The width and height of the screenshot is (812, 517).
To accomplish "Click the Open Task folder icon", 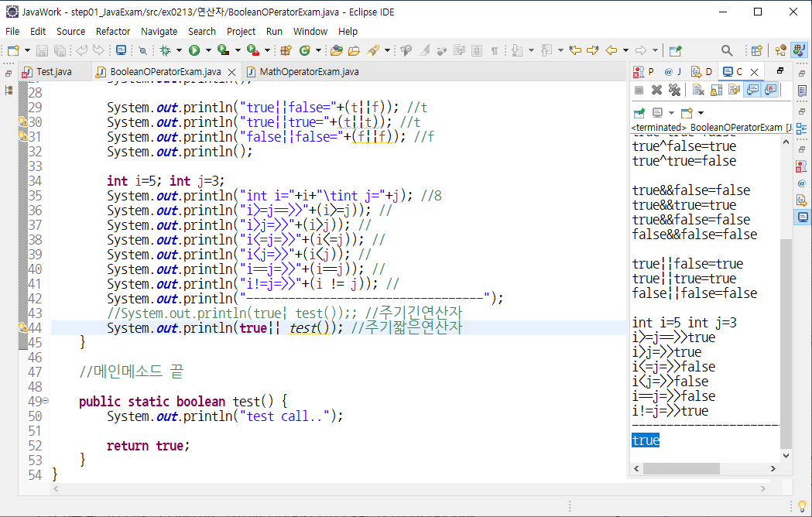I will tap(355, 50).
